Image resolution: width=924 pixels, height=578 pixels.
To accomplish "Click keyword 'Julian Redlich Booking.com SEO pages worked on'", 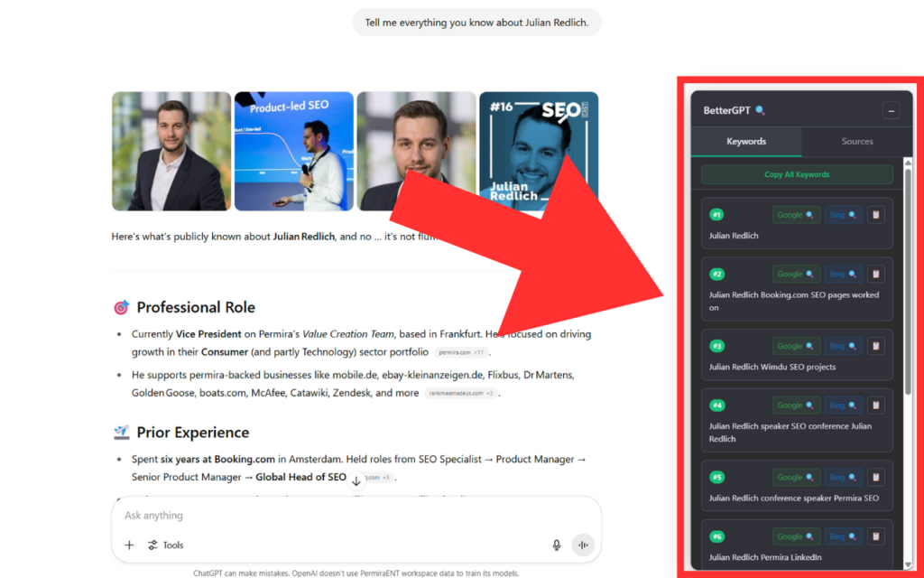I will click(794, 301).
